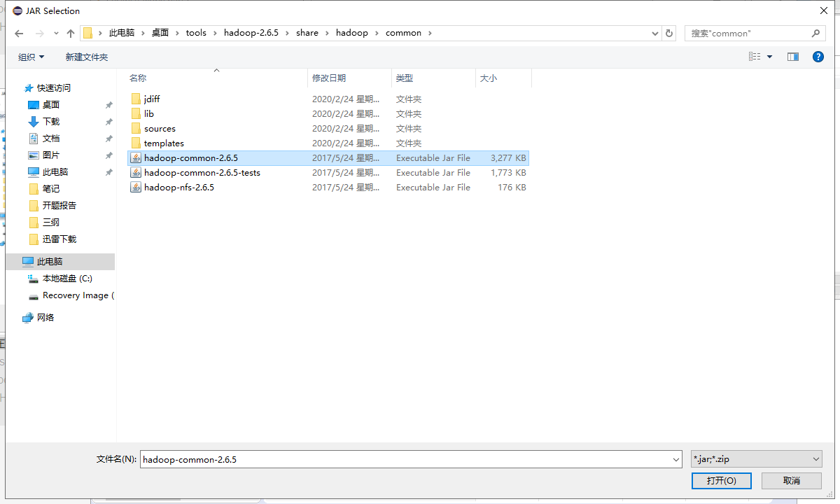Sort by the 名称 column header
Screen dimensions: 840x504
pyautogui.click(x=216, y=78)
